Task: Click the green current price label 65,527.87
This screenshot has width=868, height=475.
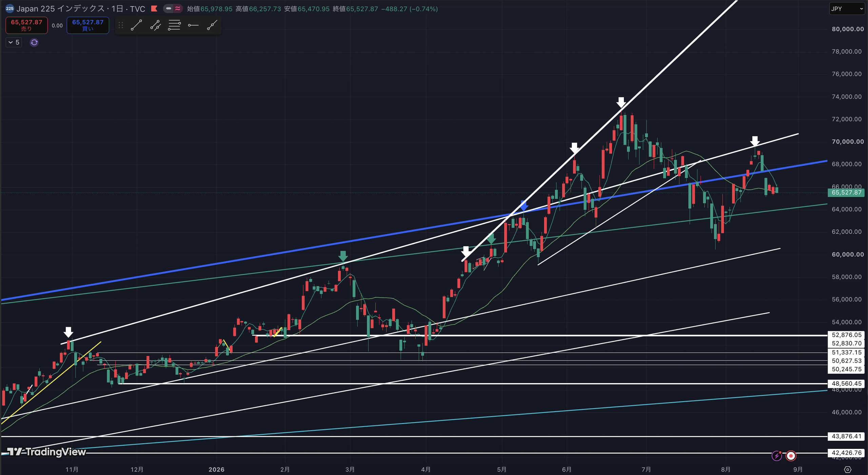Action: [x=847, y=193]
